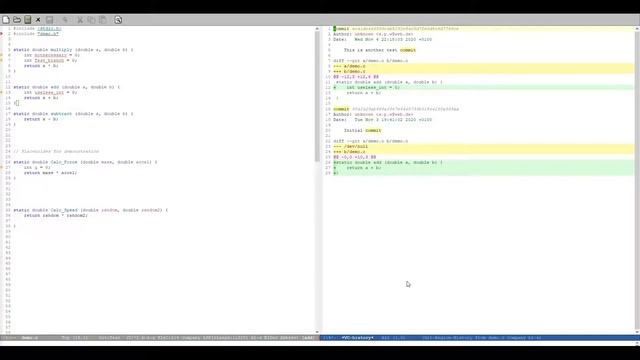
Task: Open a file with the folder icon
Action: coord(17,20)
